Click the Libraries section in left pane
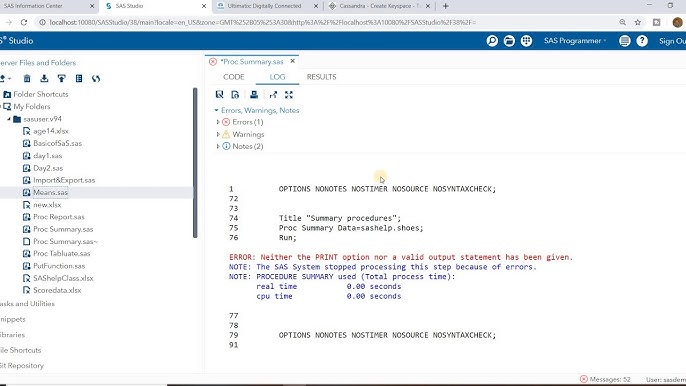This screenshot has height=386, width=686. pyautogui.click(x=12, y=335)
